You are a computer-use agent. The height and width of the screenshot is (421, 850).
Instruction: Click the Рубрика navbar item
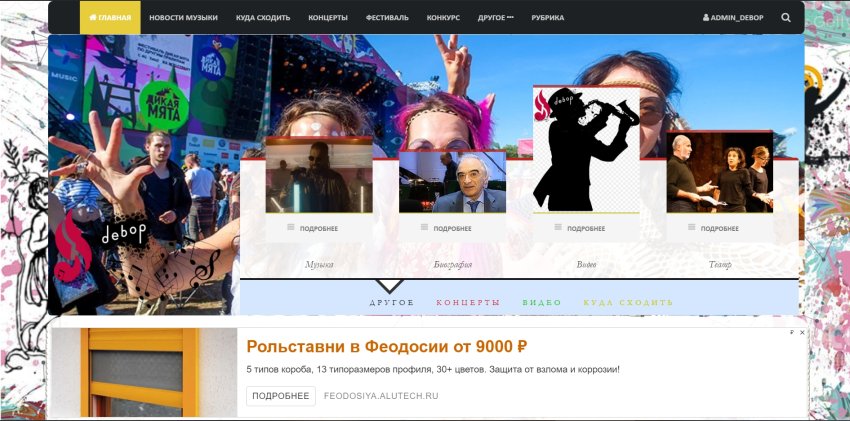tap(547, 18)
